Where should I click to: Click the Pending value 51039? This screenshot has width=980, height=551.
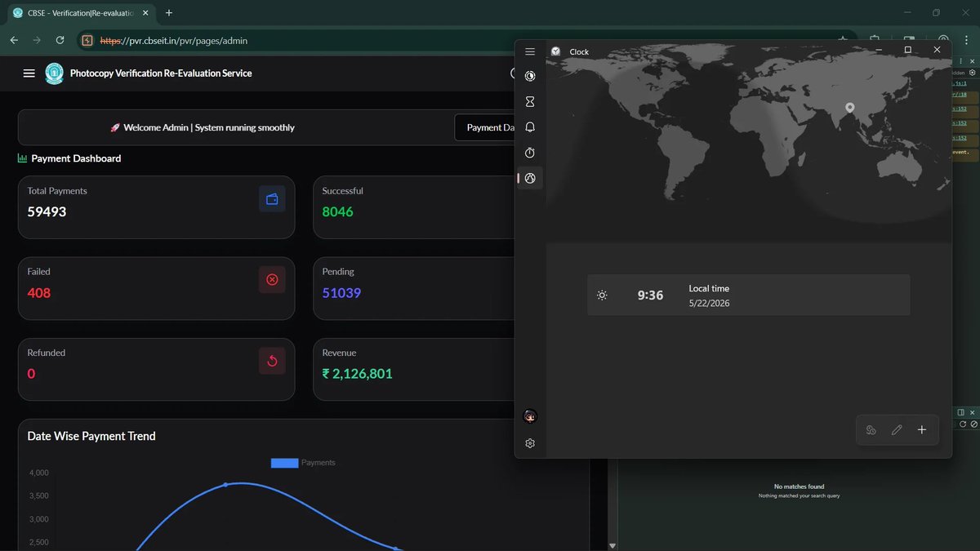(341, 292)
